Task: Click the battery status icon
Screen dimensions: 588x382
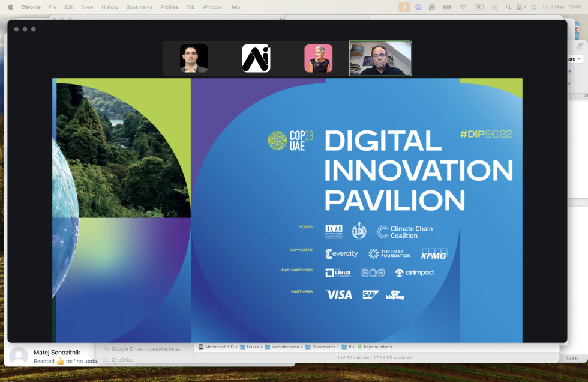Action: tap(447, 7)
